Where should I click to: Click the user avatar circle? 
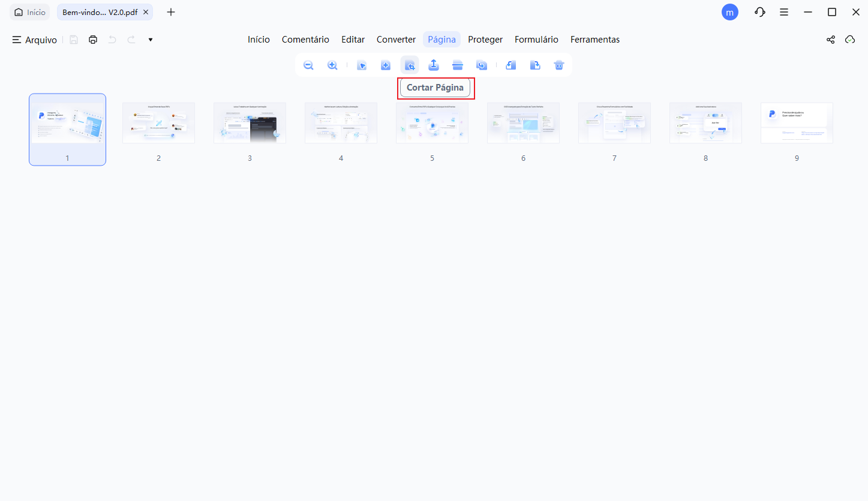pyautogui.click(x=730, y=11)
